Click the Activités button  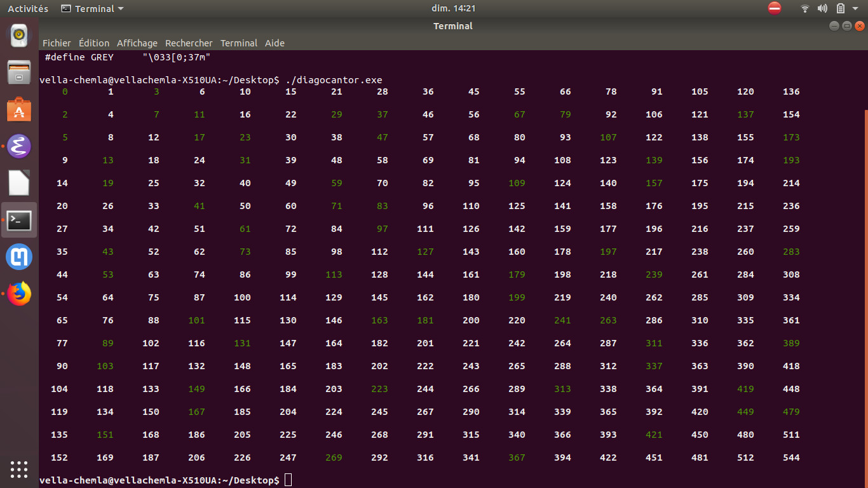click(28, 8)
